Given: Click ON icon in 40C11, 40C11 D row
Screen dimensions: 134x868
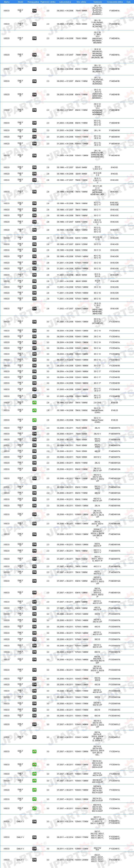Looking at the screenshot, I should (34, 572).
